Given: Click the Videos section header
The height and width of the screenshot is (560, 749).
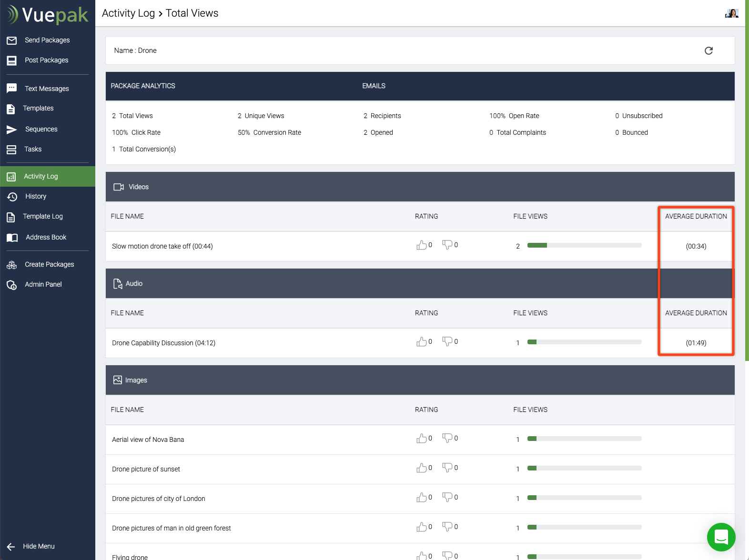Looking at the screenshot, I should coord(138,187).
